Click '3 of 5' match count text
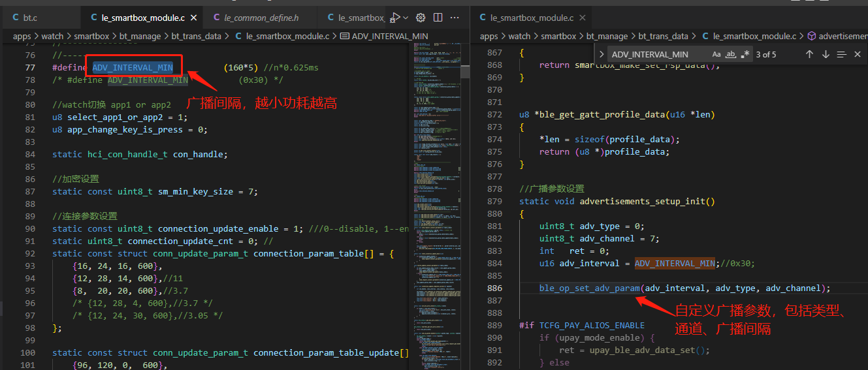 click(767, 55)
